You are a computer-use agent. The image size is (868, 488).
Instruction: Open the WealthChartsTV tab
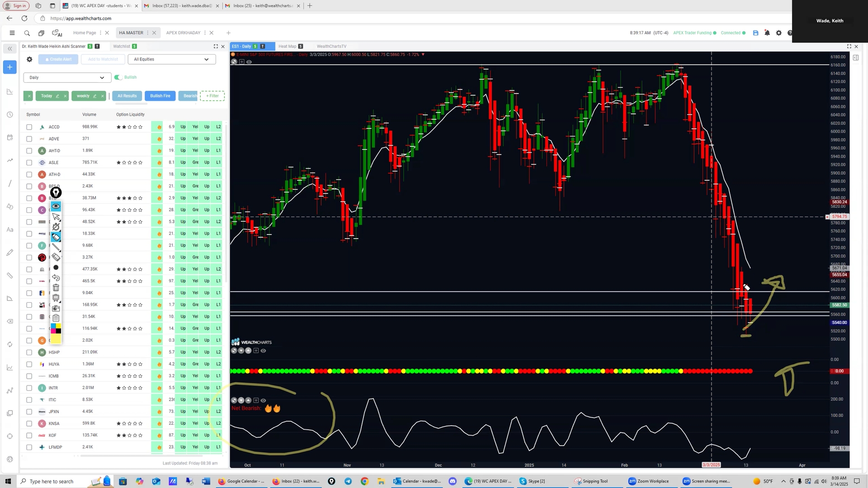[x=331, y=47]
